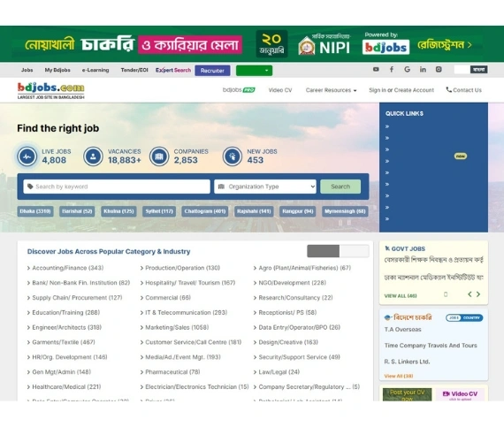Open Expert Search
Image resolution: width=504 pixels, height=427 pixels.
(x=173, y=70)
